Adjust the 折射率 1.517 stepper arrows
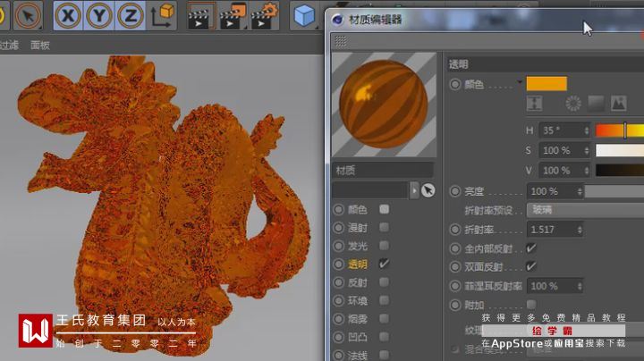 tap(580, 230)
